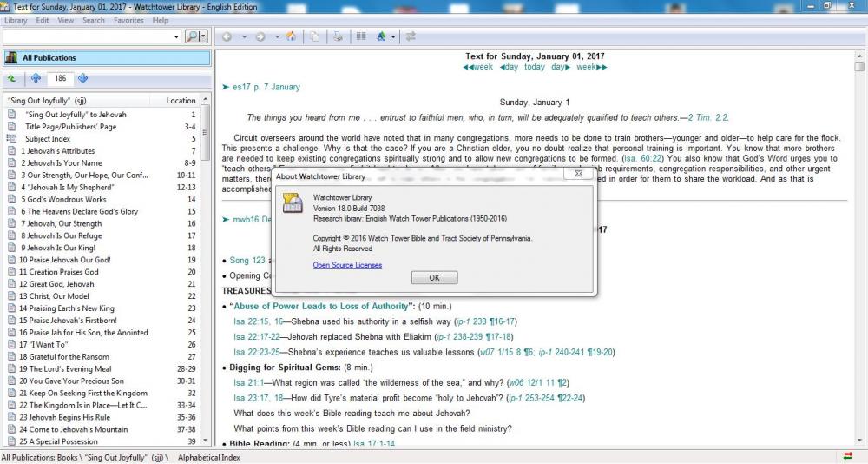This screenshot has width=868, height=464.
Task: Click the today link under the date heading
Action: point(535,67)
